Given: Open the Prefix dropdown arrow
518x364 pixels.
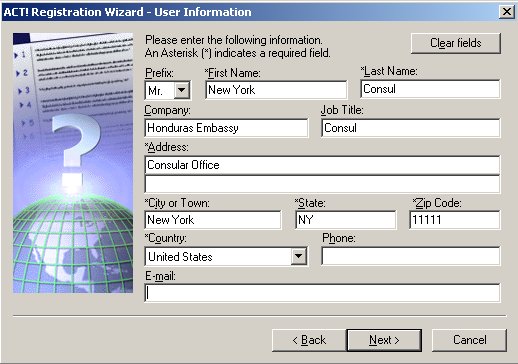Looking at the screenshot, I should [182, 90].
